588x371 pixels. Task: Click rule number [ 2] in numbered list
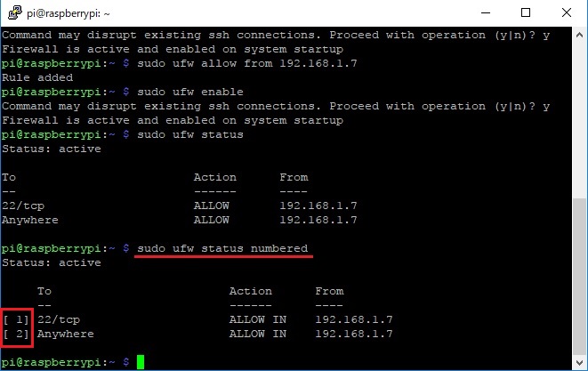(16, 334)
